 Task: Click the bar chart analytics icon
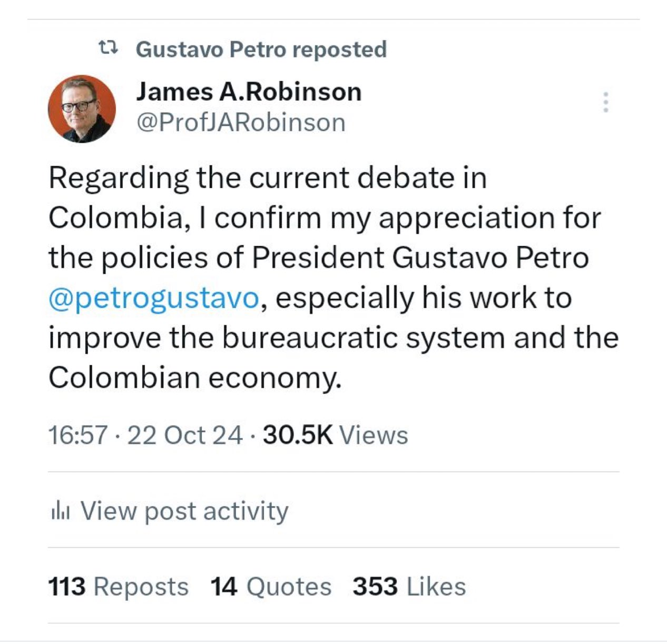(x=60, y=511)
